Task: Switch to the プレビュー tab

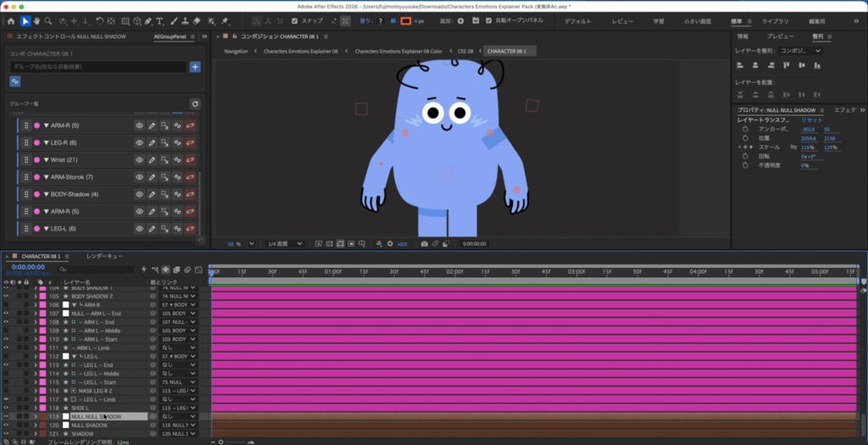Action: pos(780,36)
